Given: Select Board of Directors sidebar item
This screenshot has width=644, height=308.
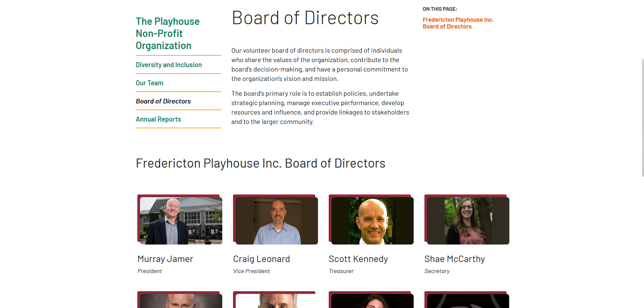Looking at the screenshot, I should (x=163, y=101).
